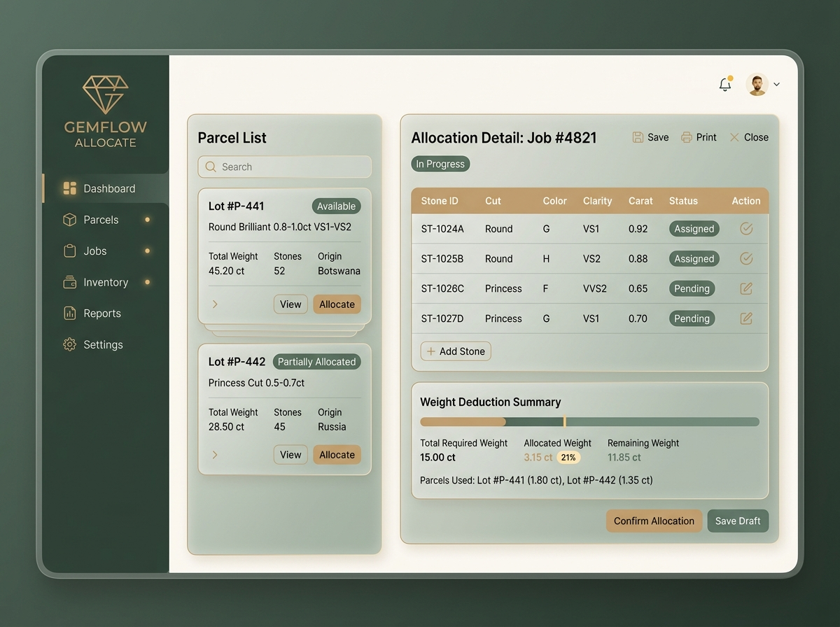Click the In Progress status badge
Image resolution: width=840 pixels, height=627 pixels.
(440, 164)
